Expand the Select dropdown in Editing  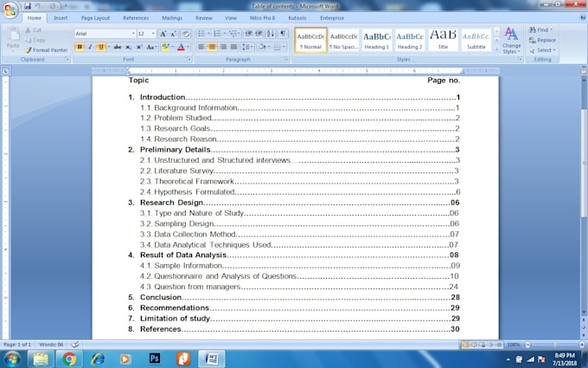click(x=545, y=50)
